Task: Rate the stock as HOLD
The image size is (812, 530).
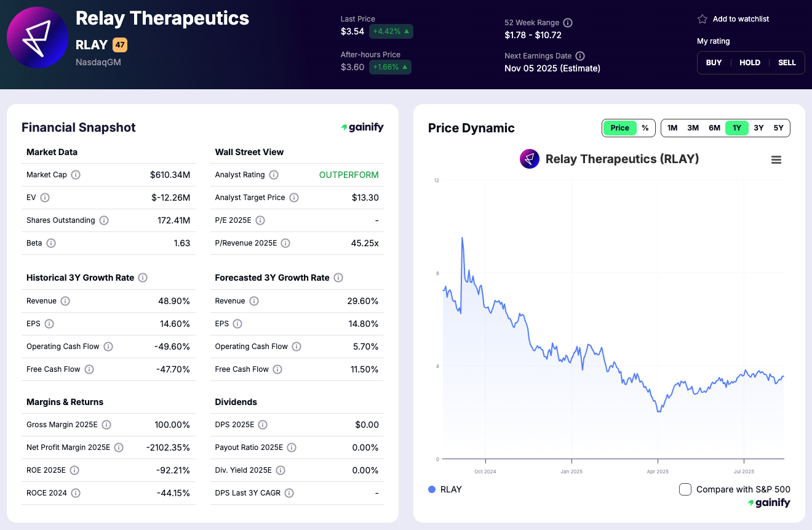Action: [750, 63]
